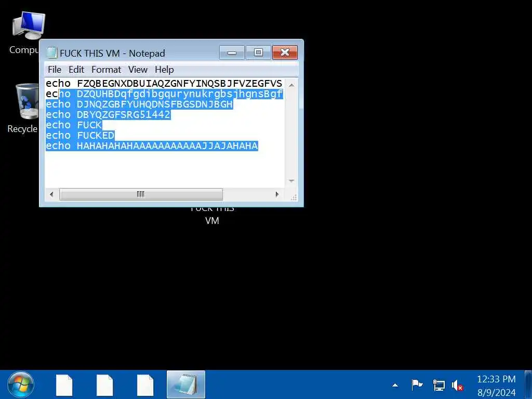This screenshot has height=399, width=532.
Task: Open Action Center flag icon
Action: click(x=417, y=385)
